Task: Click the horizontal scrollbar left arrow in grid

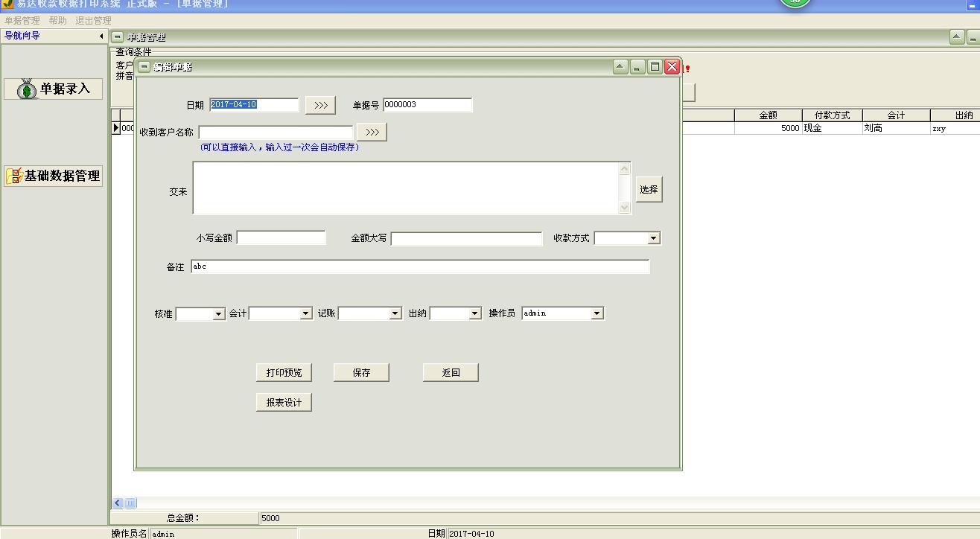Action: [118, 503]
